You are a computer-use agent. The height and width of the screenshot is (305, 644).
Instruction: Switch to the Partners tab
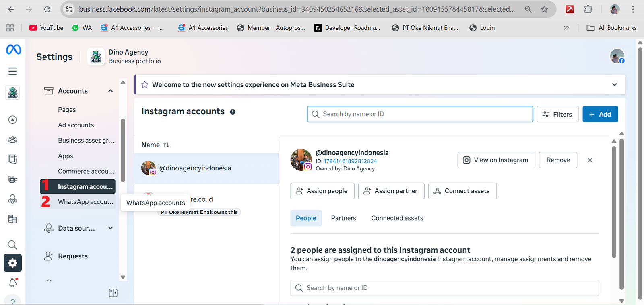[343, 218]
